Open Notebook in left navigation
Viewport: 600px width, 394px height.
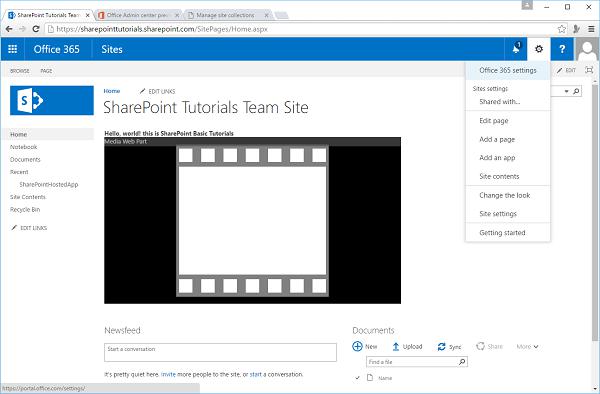pyautogui.click(x=24, y=147)
